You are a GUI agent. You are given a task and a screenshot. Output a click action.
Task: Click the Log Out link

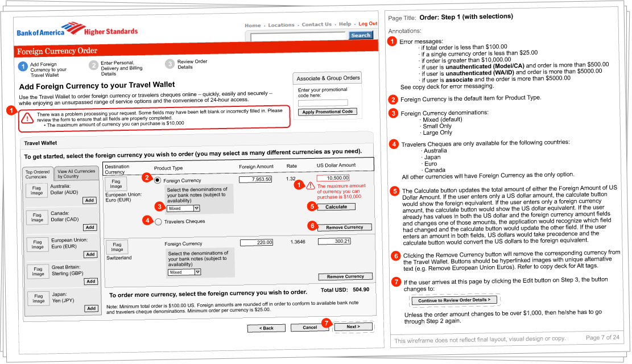pyautogui.click(x=368, y=23)
